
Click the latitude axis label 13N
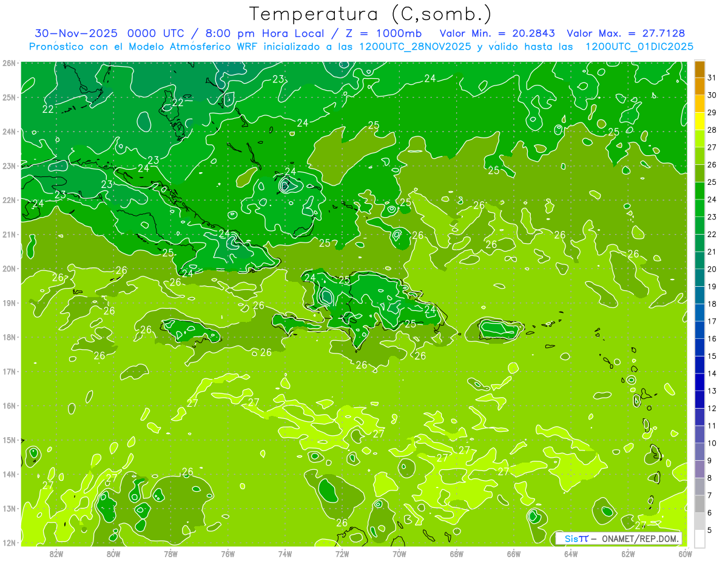9,509
